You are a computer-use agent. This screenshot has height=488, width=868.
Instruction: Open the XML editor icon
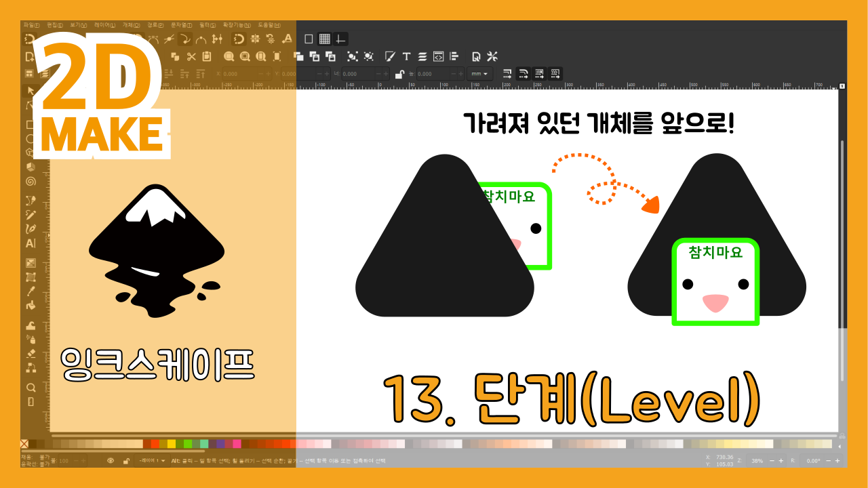(438, 56)
